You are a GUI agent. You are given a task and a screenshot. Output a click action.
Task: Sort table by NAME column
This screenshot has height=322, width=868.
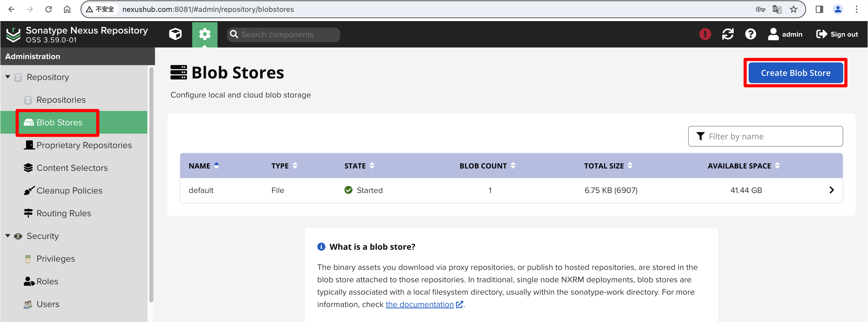(204, 166)
